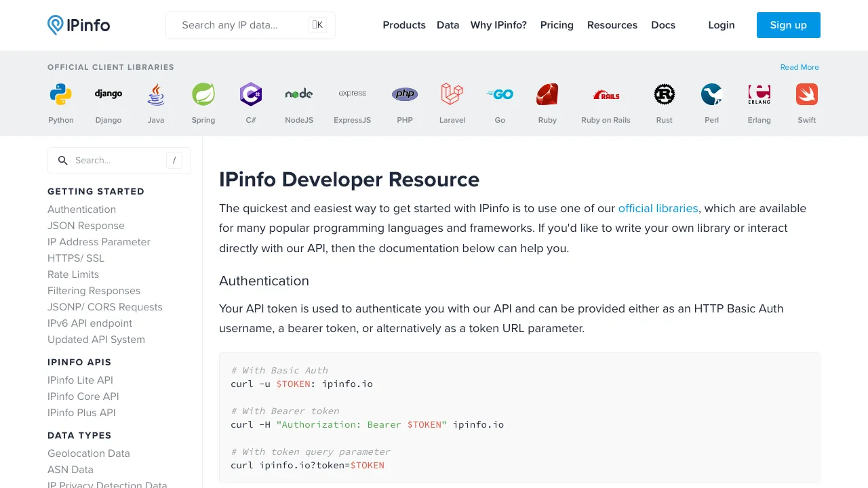The height and width of the screenshot is (488, 868).
Task: Open HTTPS/ SSL sidebar link
Action: [x=76, y=258]
